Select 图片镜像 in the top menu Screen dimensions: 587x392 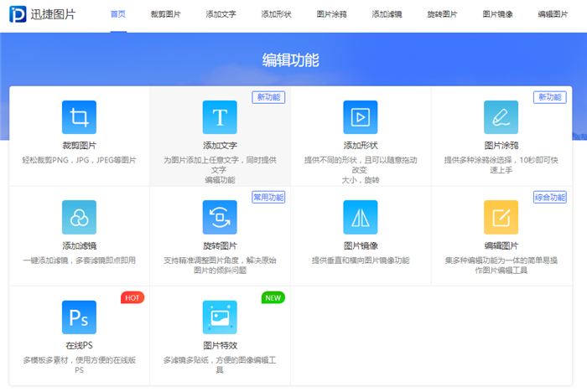497,14
